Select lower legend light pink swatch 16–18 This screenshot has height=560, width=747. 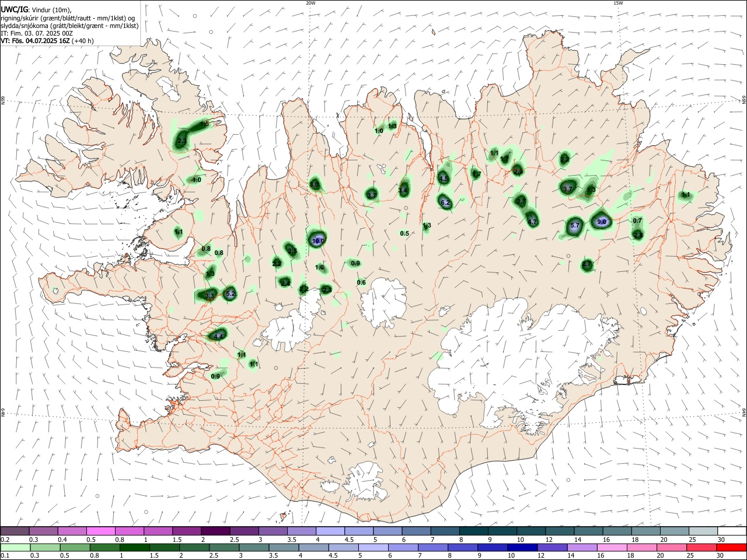pos(612,547)
